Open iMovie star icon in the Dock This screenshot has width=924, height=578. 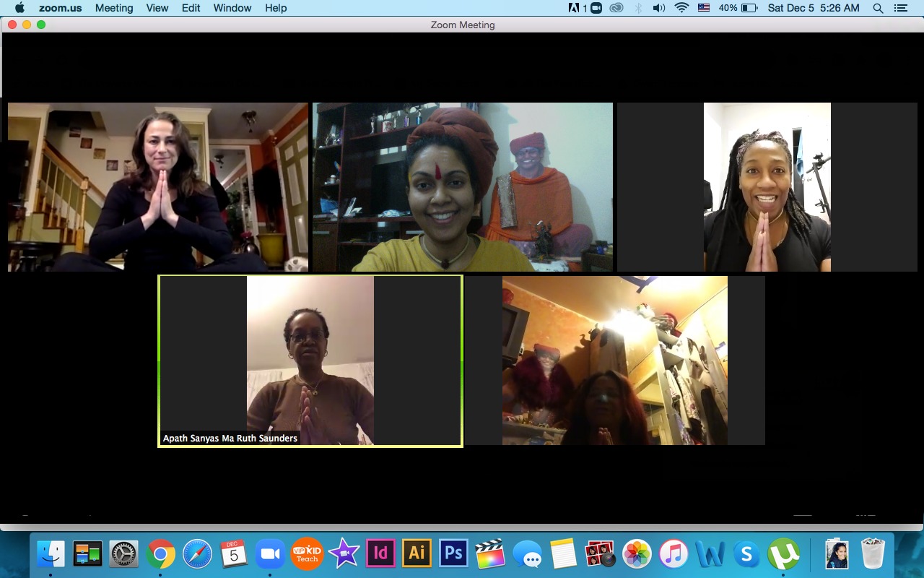point(344,554)
